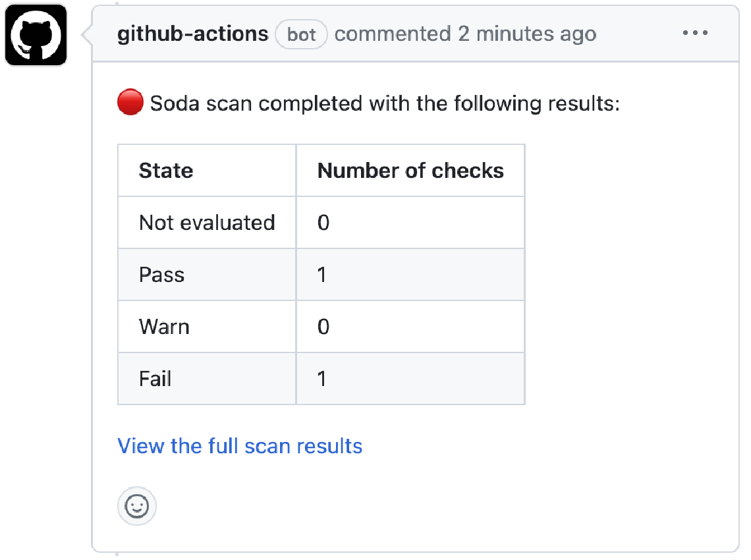The width and height of the screenshot is (751, 560).
Task: Open the three-dot comment options menu
Action: point(695,33)
